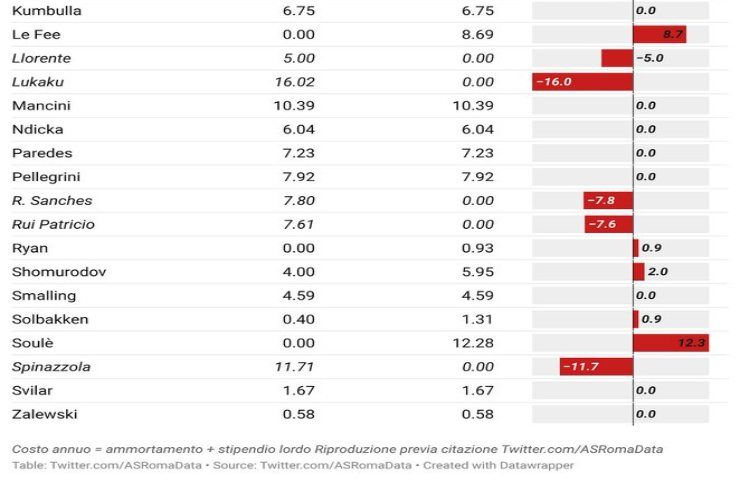Select the Spinazzola -11.7 bar
The height and width of the screenshot is (480, 740).
click(x=597, y=367)
